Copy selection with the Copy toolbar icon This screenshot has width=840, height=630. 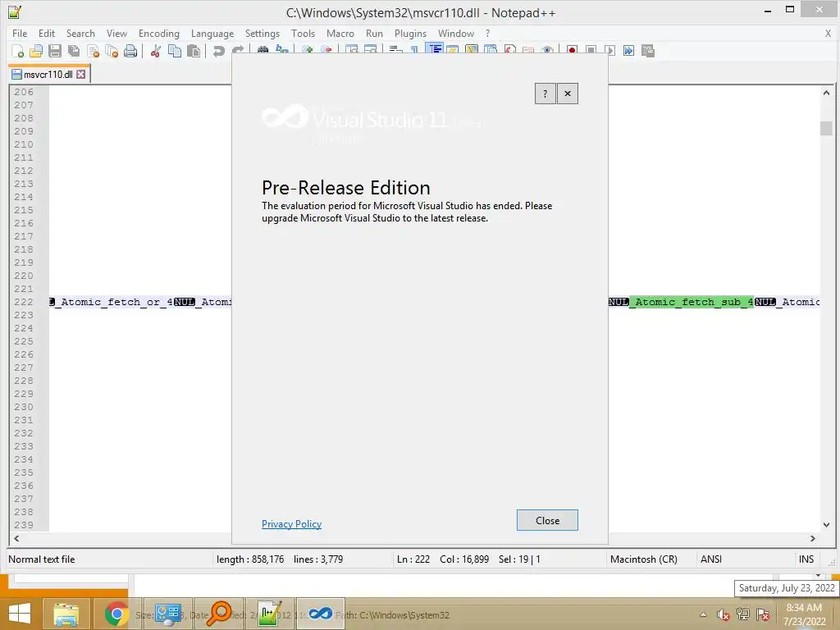(x=175, y=51)
